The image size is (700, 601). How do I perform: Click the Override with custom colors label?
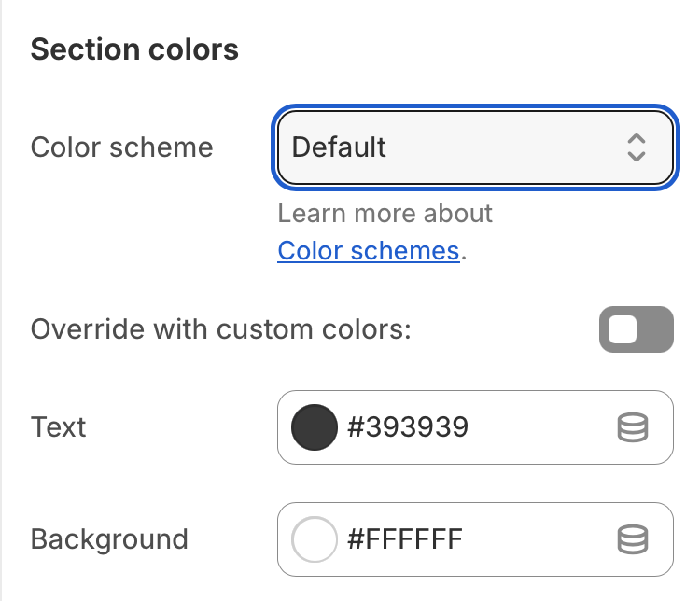[x=220, y=329]
